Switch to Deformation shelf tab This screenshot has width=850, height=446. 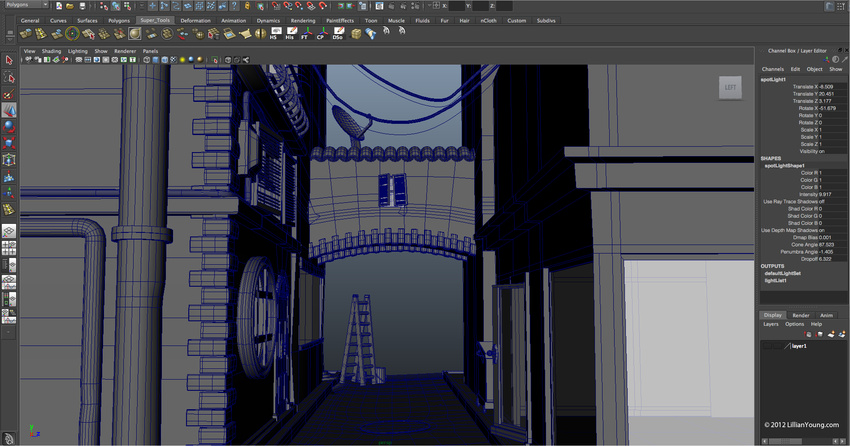(x=195, y=21)
